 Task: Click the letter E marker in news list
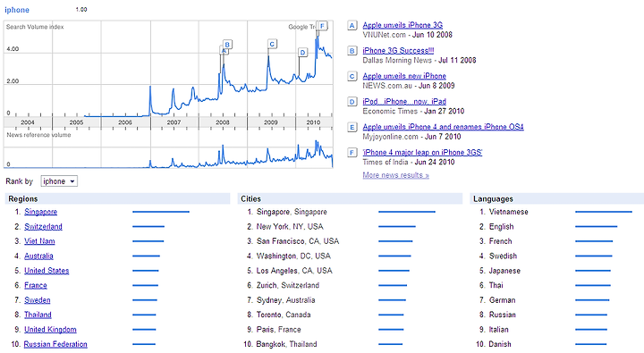tap(352, 127)
